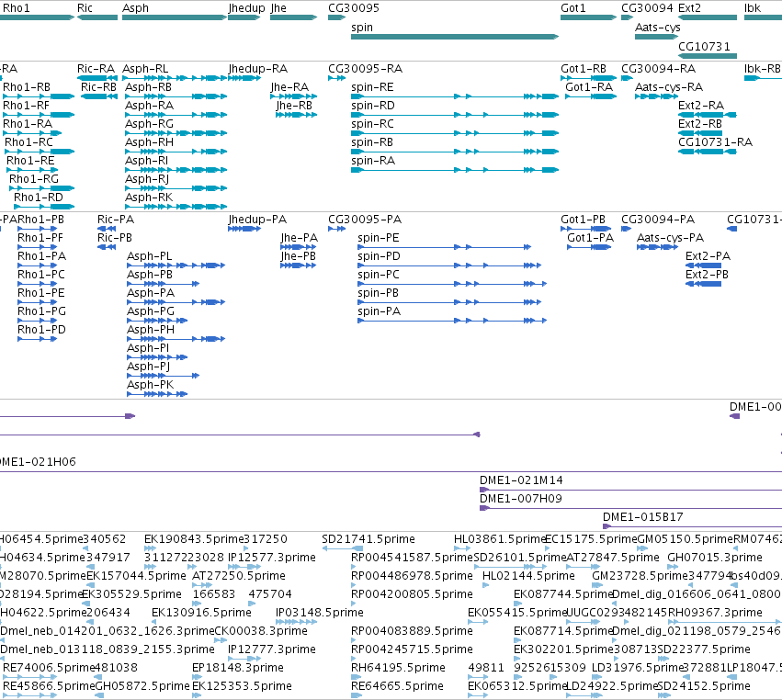Screen dimensions: 782x700
Task: Select transcript Asph-RG
Action: (149, 124)
